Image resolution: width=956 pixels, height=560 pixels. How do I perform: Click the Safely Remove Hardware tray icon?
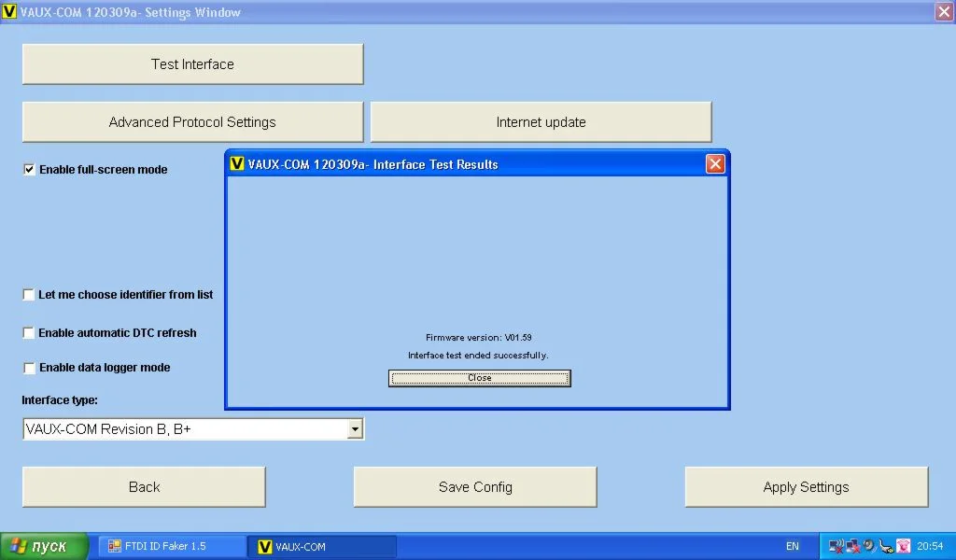click(887, 546)
